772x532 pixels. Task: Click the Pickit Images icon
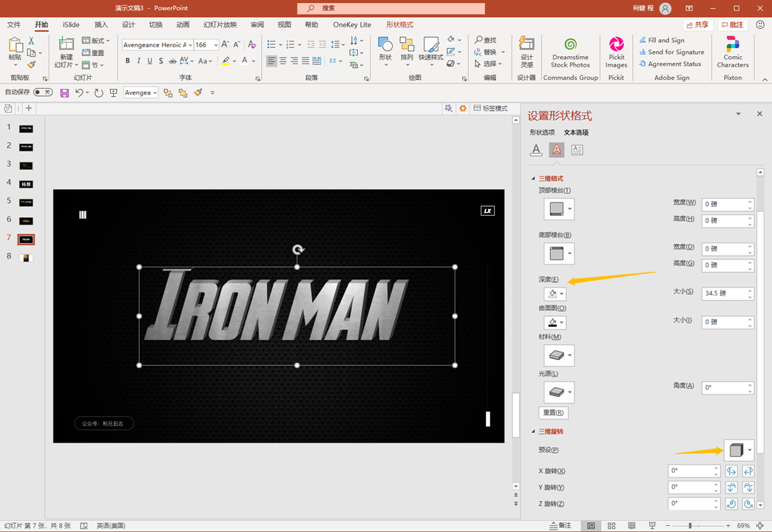coord(616,45)
